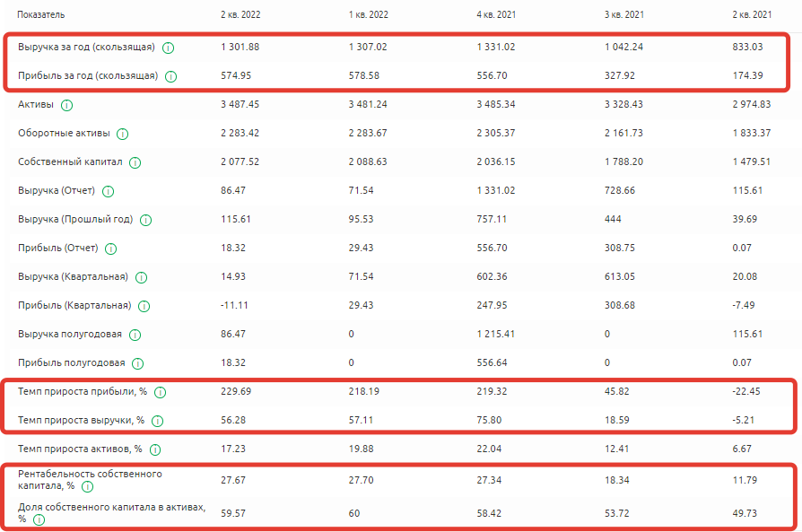This screenshot has height=532, width=802.
Task: Click info icon next to Собственный капитал
Action: pos(134,162)
